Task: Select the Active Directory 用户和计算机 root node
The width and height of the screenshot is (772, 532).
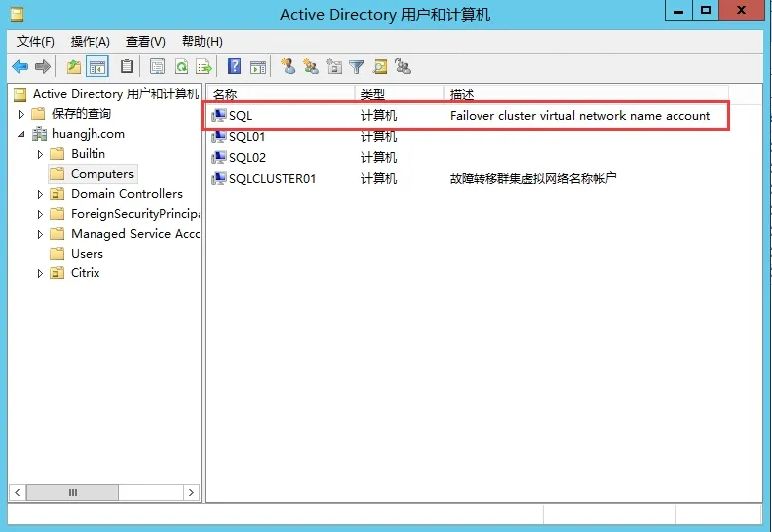Action: coord(115,94)
